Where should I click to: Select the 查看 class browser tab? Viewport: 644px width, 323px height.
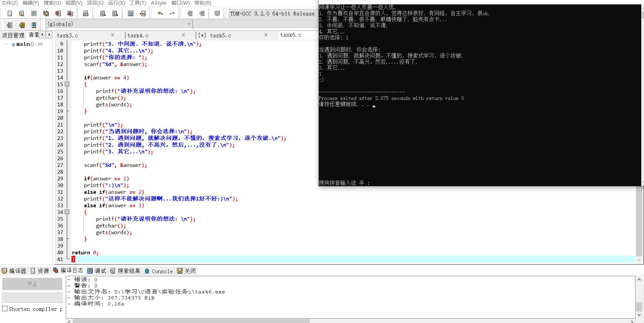[33, 35]
